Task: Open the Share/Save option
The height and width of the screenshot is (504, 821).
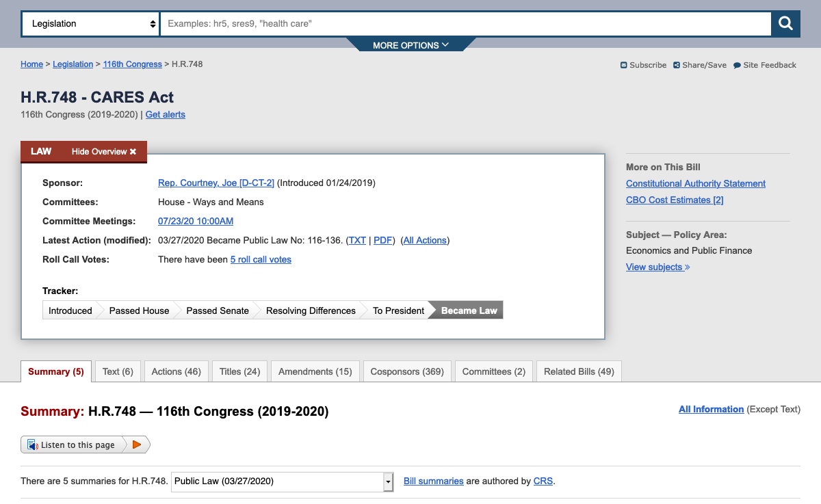Action: (x=699, y=65)
